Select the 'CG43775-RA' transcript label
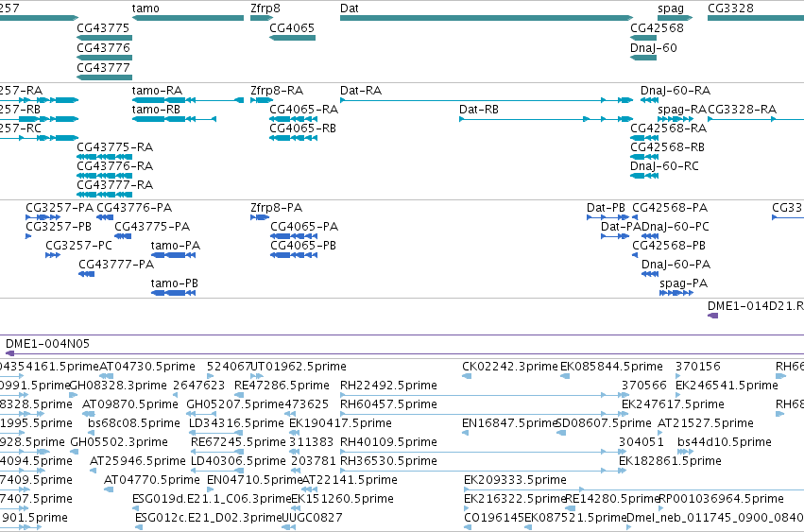Screen dimensions: 804x532 (115, 147)
